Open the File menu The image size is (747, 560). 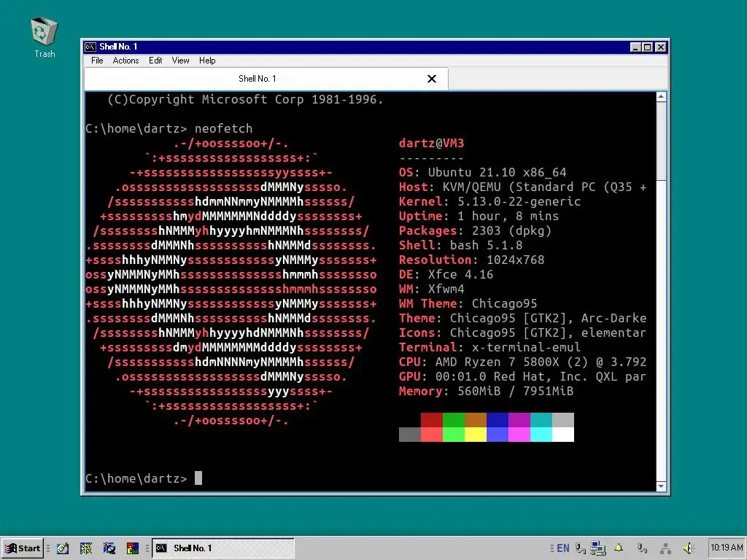(x=97, y=61)
